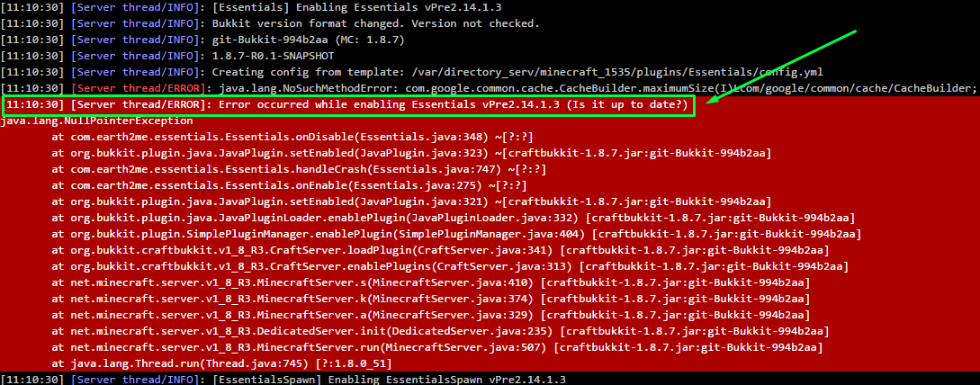
Task: Click the SimplePluginManager.enablePlugin stack line
Action: click(456, 235)
